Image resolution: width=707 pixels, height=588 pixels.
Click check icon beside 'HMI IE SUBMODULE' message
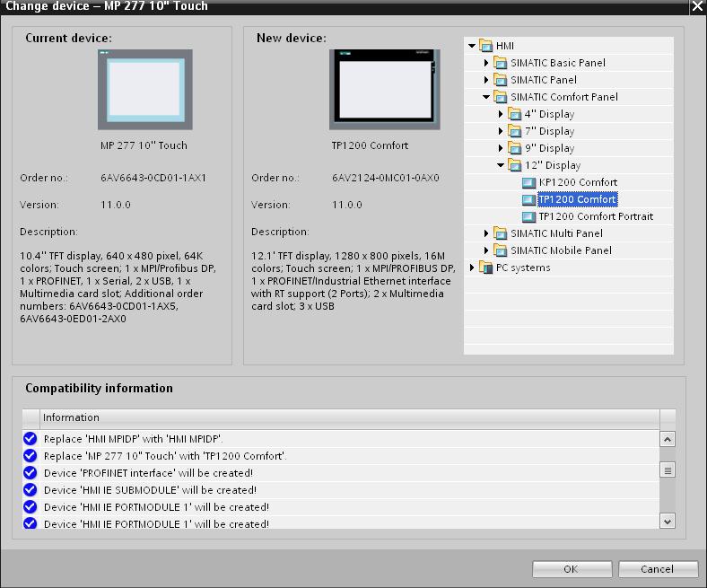click(31, 490)
